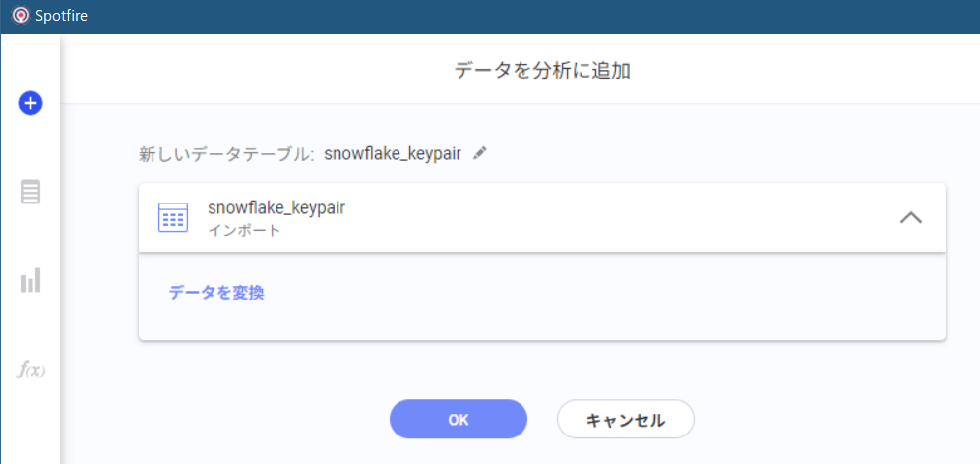The height and width of the screenshot is (464, 980).
Task: Click the snowflake_keypair card title
Action: point(276,208)
